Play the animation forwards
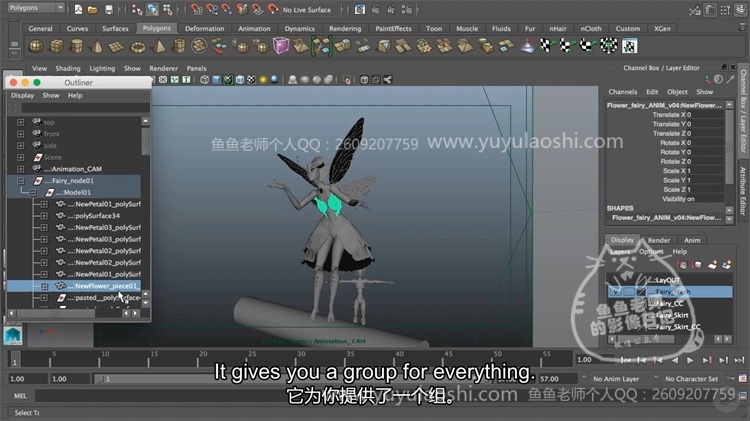 tap(690, 360)
